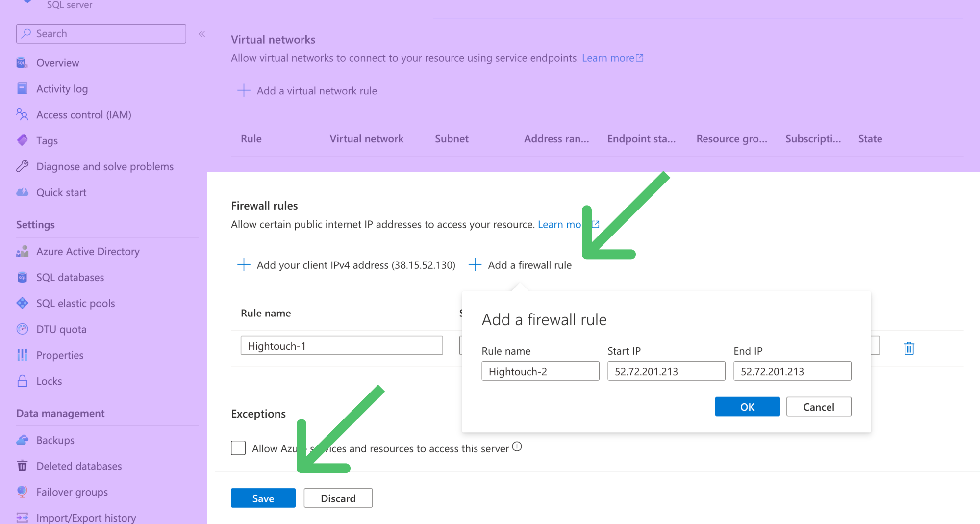The height and width of the screenshot is (524, 980).
Task: Click the plus icon for client IPv4 address
Action: 244,265
